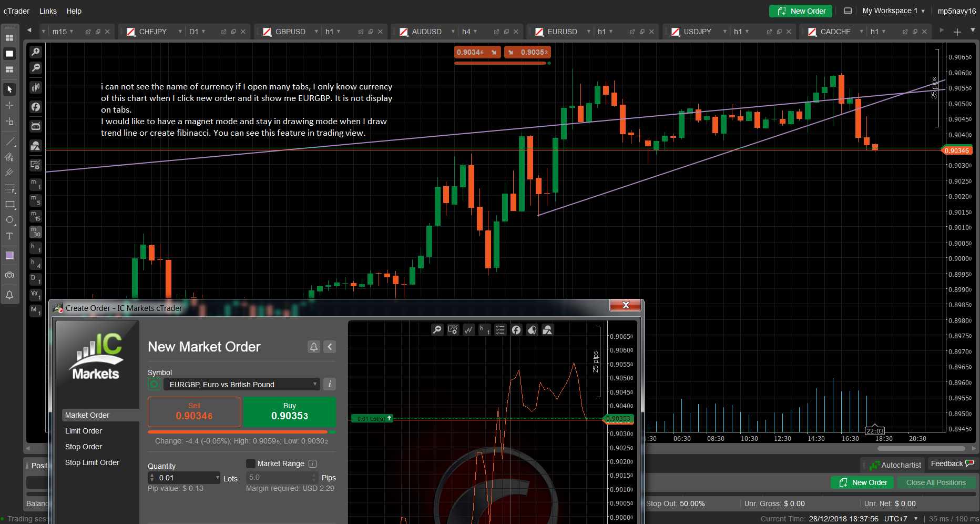
Task: Zoom in on the main chart
Action: tap(35, 52)
